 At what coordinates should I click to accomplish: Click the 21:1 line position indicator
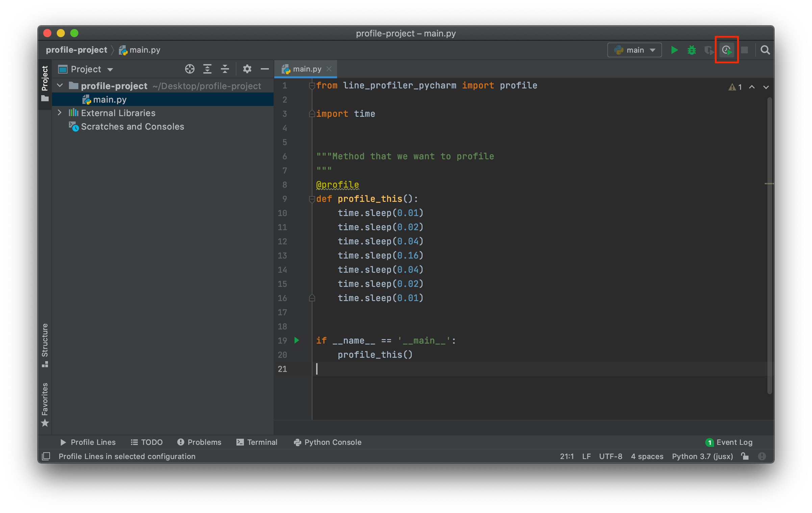(567, 456)
